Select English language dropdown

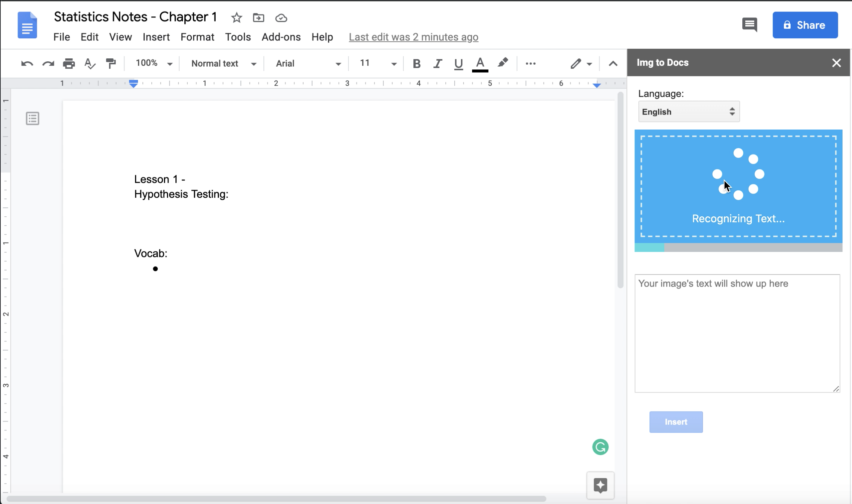pos(689,112)
